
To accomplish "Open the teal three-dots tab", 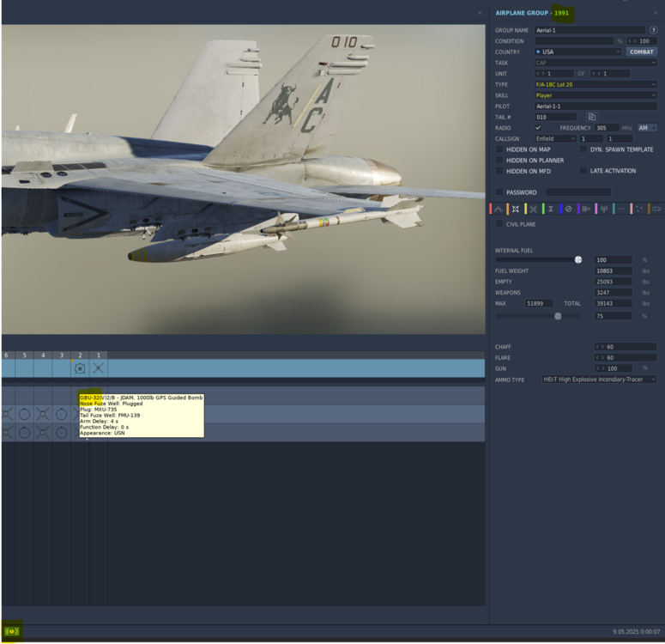I will click(621, 209).
